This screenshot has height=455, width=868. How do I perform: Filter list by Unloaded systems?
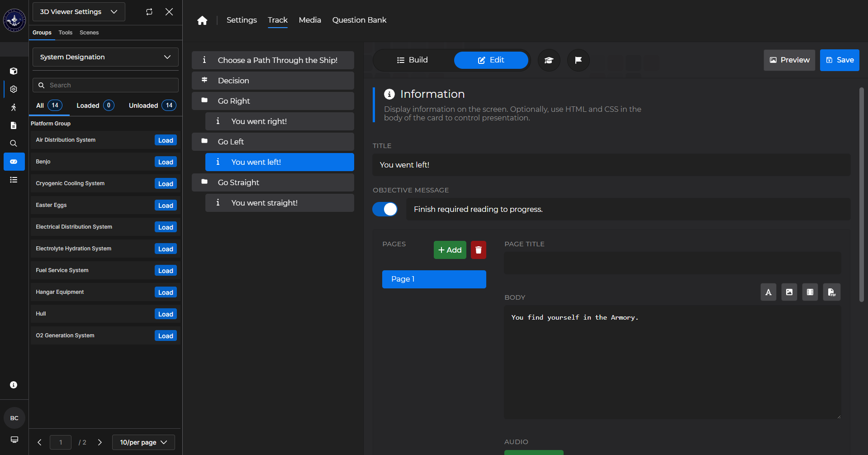click(152, 105)
